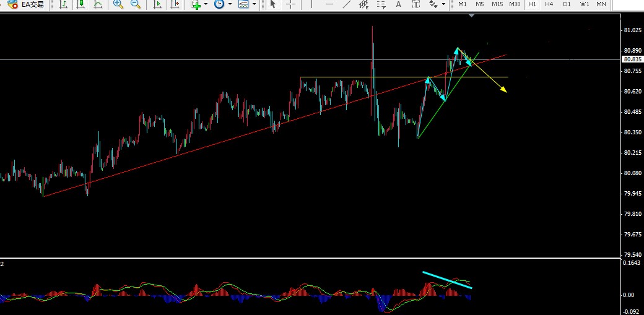
Task: Click the 79.675 price scale label
Action: click(632, 234)
